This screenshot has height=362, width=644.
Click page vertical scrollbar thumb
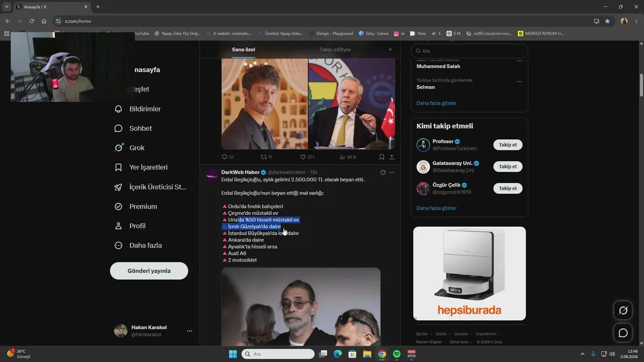(641, 85)
